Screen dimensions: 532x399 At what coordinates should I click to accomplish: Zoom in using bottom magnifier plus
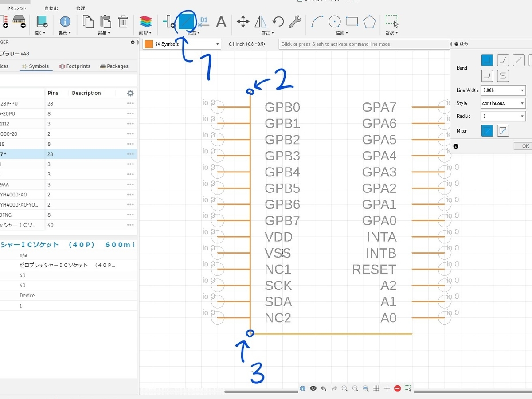pyautogui.click(x=344, y=388)
